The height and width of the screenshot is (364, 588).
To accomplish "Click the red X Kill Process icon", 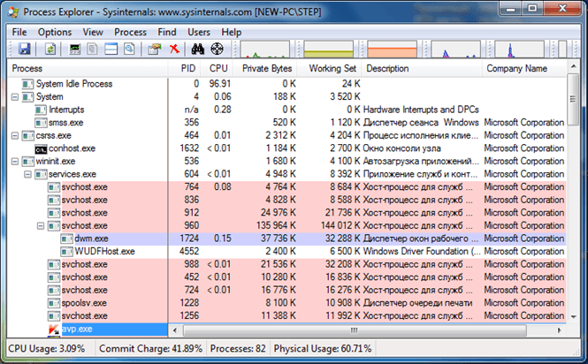I will pos(174,49).
